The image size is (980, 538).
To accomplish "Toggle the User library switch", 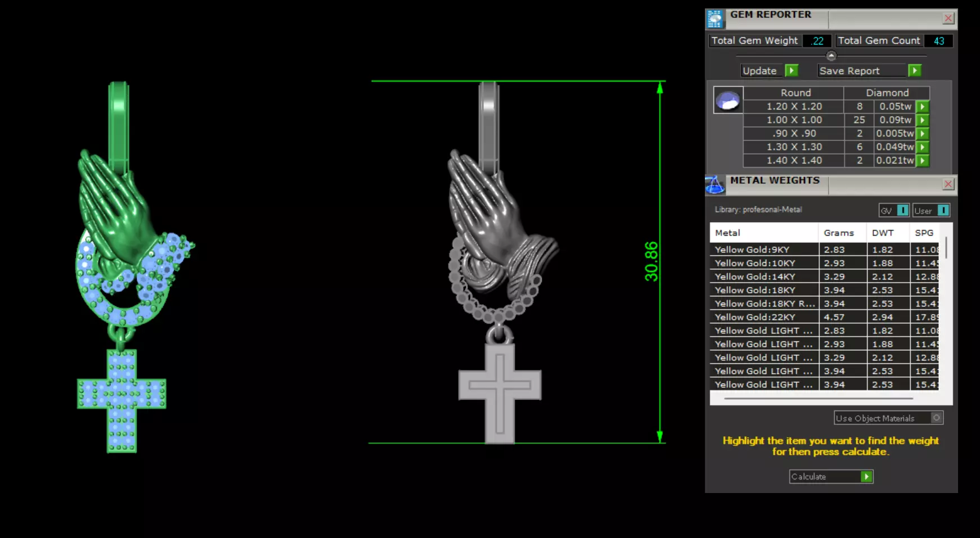I will pos(943,210).
